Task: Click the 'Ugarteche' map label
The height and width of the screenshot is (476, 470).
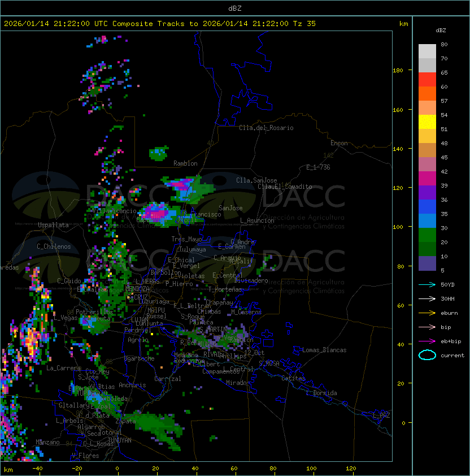Action: (x=139, y=358)
